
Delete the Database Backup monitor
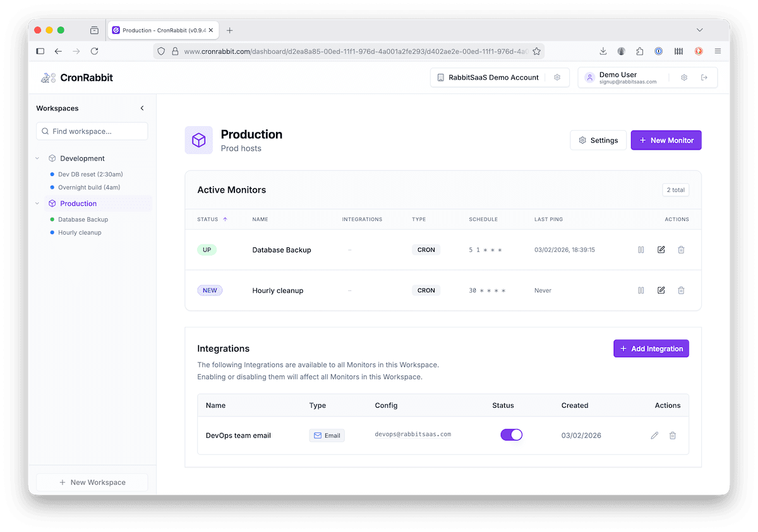(681, 249)
